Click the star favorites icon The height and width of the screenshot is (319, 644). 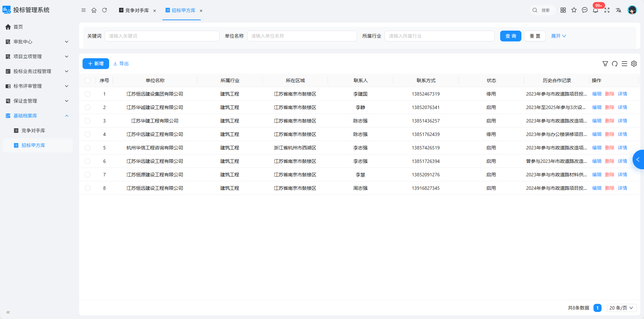tap(574, 10)
